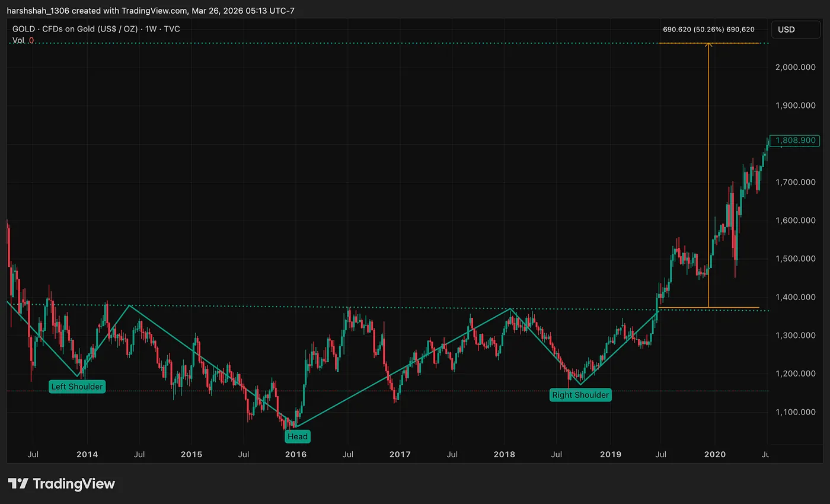Image resolution: width=830 pixels, height=504 pixels.
Task: Click the TradingView logo
Action: (62, 483)
